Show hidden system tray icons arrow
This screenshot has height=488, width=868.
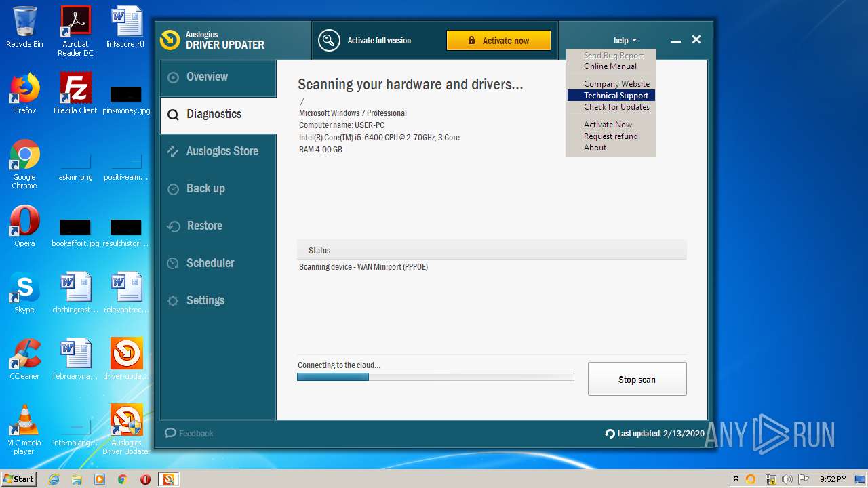tap(736, 479)
